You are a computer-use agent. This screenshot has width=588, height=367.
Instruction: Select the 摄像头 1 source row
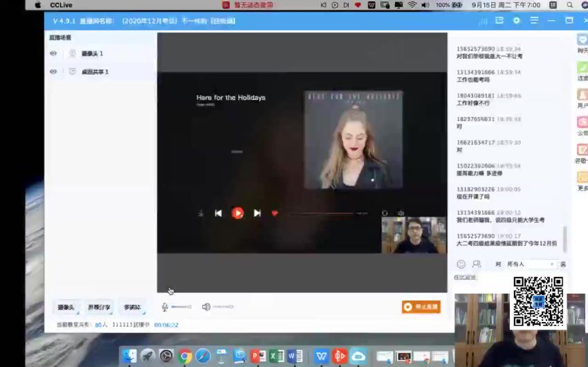100,53
